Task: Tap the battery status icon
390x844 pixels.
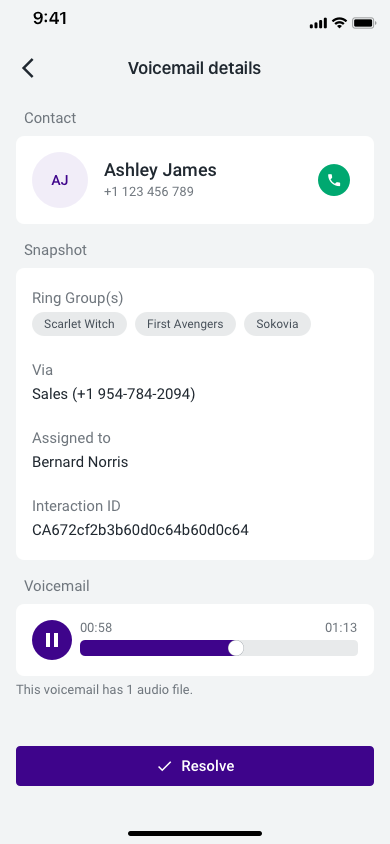Action: [x=364, y=23]
